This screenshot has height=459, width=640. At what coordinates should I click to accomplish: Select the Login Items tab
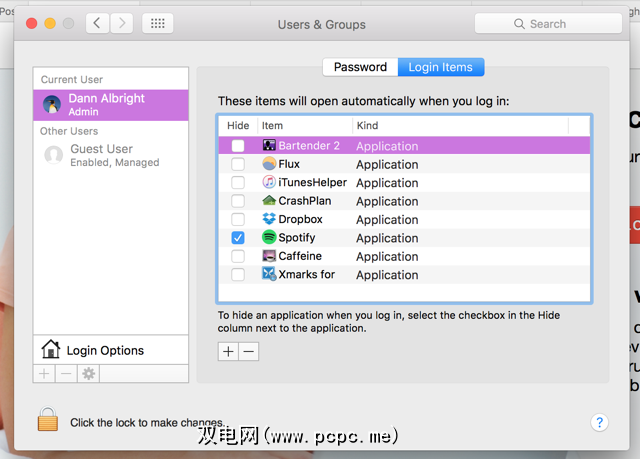tap(441, 67)
